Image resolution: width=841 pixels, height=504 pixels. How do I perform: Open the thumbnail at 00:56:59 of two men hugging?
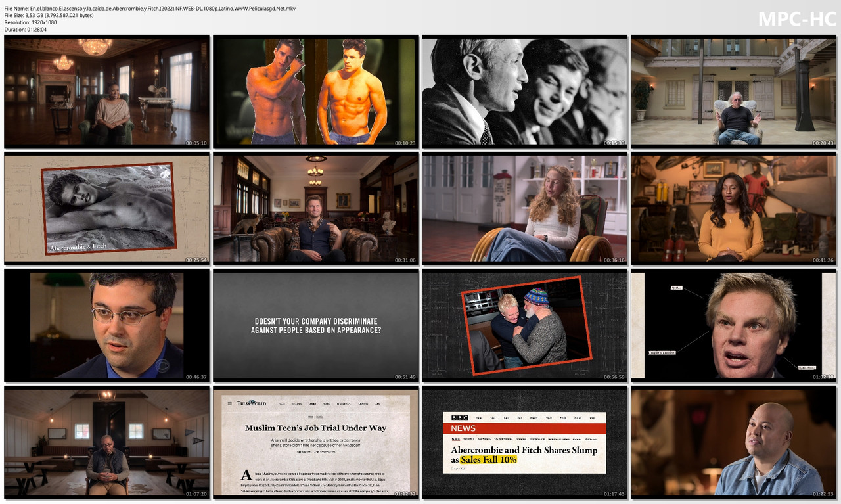pos(524,325)
